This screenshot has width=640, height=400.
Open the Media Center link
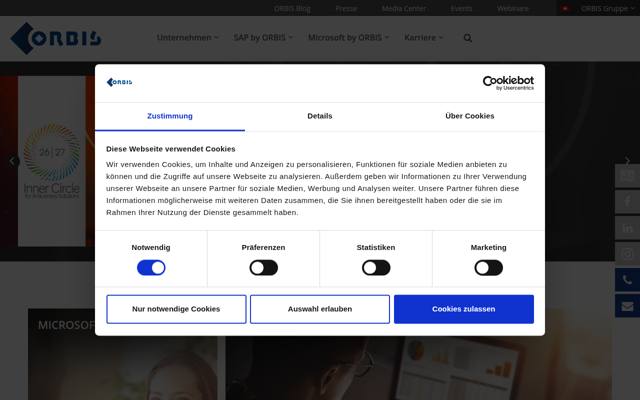pos(404,8)
